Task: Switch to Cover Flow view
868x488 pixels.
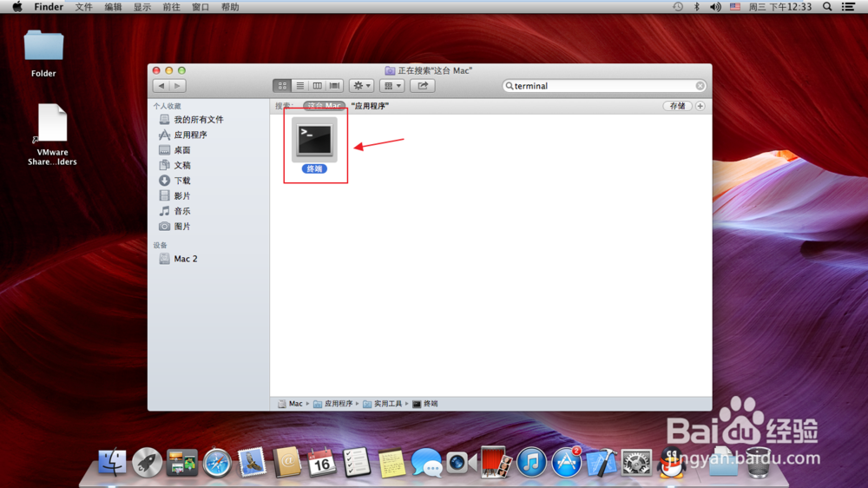Action: click(335, 86)
